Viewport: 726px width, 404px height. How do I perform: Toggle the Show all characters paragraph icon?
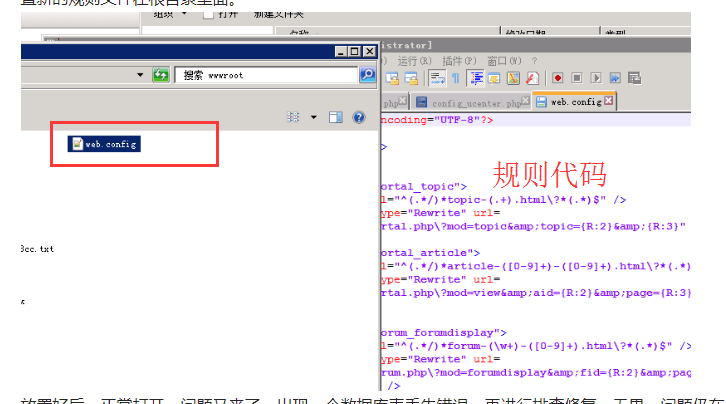point(457,78)
